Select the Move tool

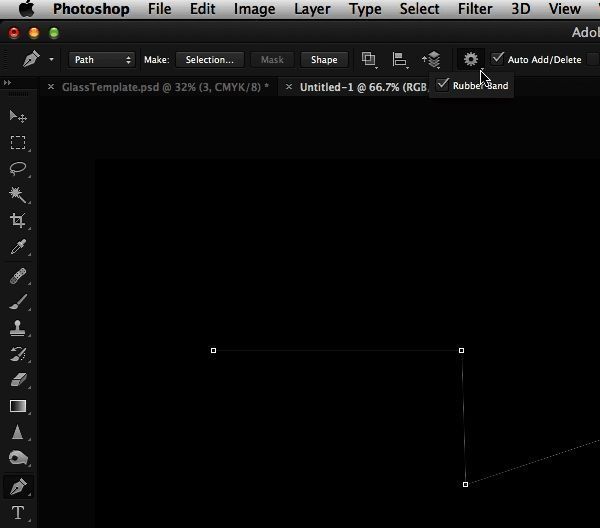coord(18,117)
